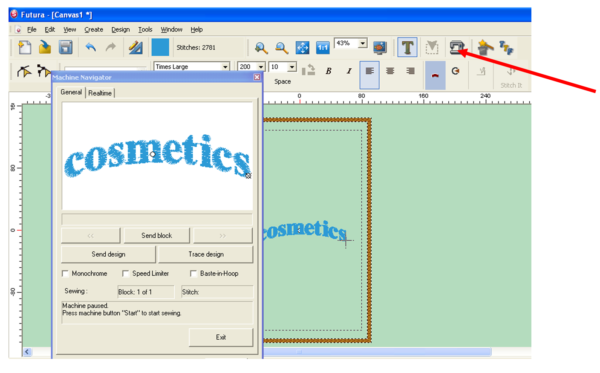
Task: Open the Tools menu
Action: click(145, 29)
